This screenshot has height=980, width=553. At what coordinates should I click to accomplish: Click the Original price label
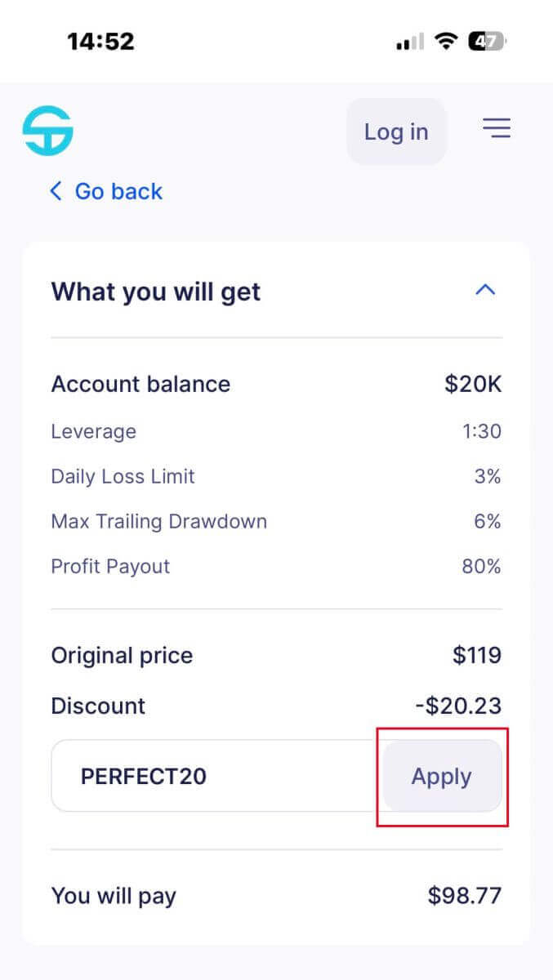pyautogui.click(x=122, y=655)
